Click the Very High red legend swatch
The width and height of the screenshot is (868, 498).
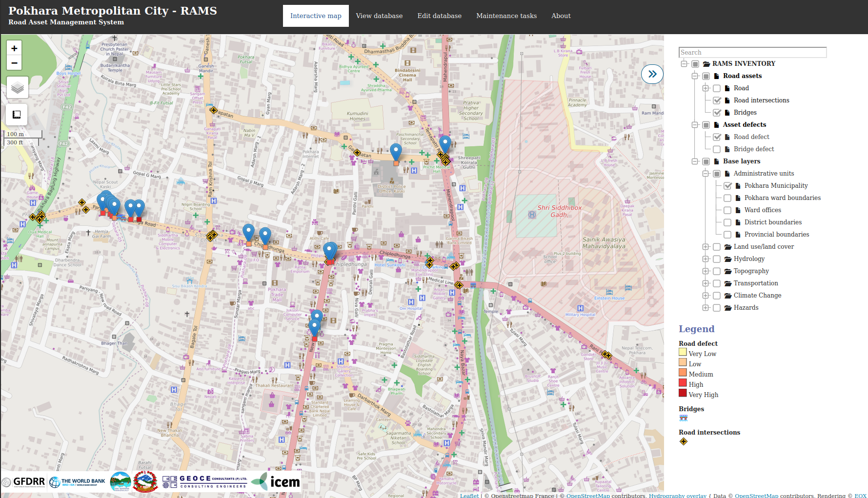pyautogui.click(x=683, y=393)
